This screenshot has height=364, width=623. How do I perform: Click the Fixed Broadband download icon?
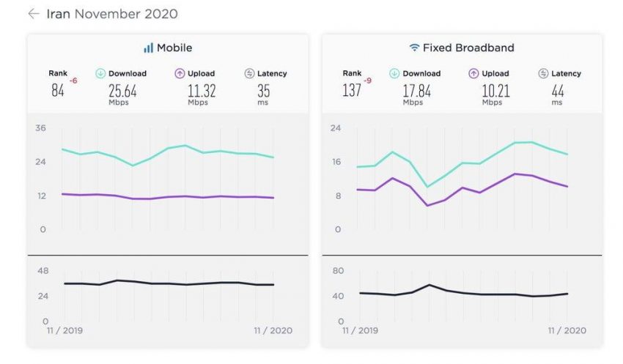[x=394, y=73]
